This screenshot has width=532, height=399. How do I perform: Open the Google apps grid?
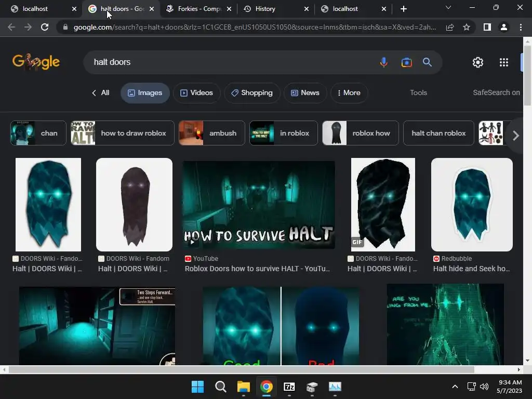[x=504, y=62]
